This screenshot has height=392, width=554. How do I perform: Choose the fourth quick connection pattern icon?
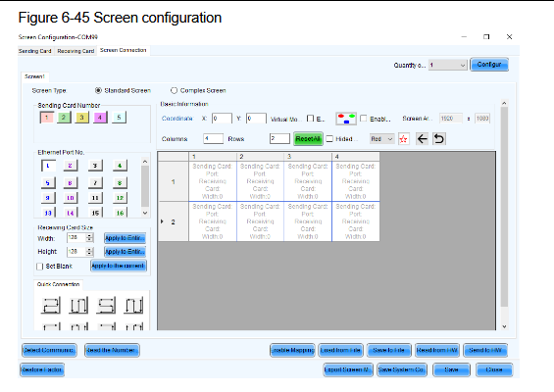tap(134, 305)
